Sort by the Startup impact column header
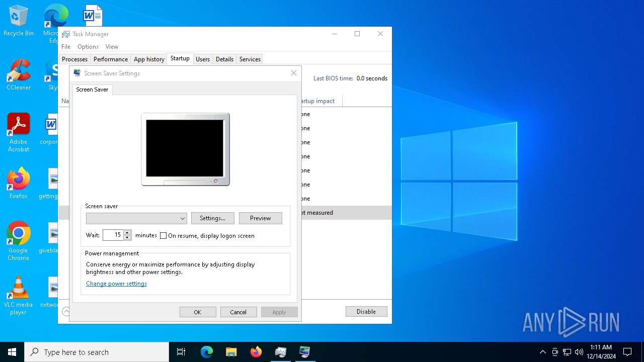Screen dimensions: 644x362 [x=321, y=101]
